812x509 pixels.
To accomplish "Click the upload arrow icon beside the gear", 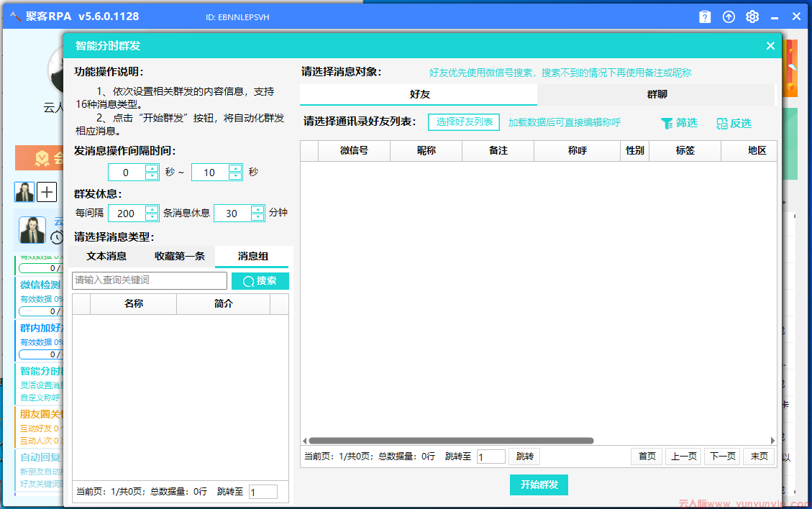I will click(728, 17).
